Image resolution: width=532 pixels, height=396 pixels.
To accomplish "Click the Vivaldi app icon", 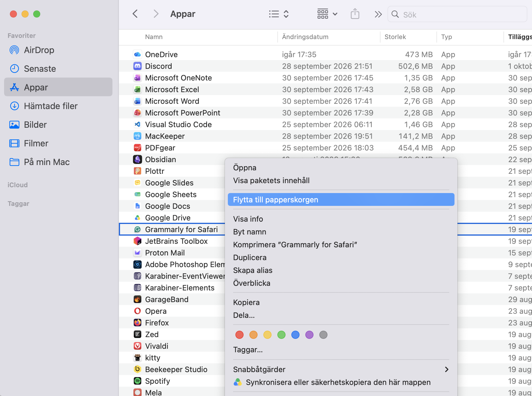I will 138,346.
